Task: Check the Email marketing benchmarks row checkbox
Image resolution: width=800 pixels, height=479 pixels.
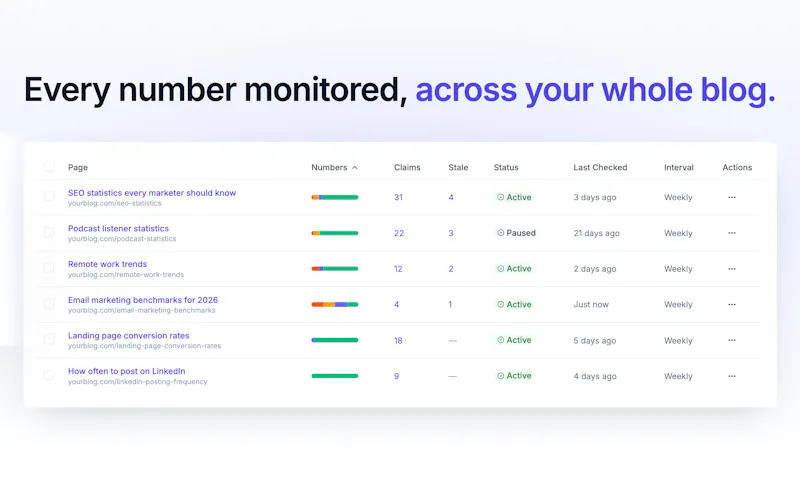Action: (x=49, y=304)
